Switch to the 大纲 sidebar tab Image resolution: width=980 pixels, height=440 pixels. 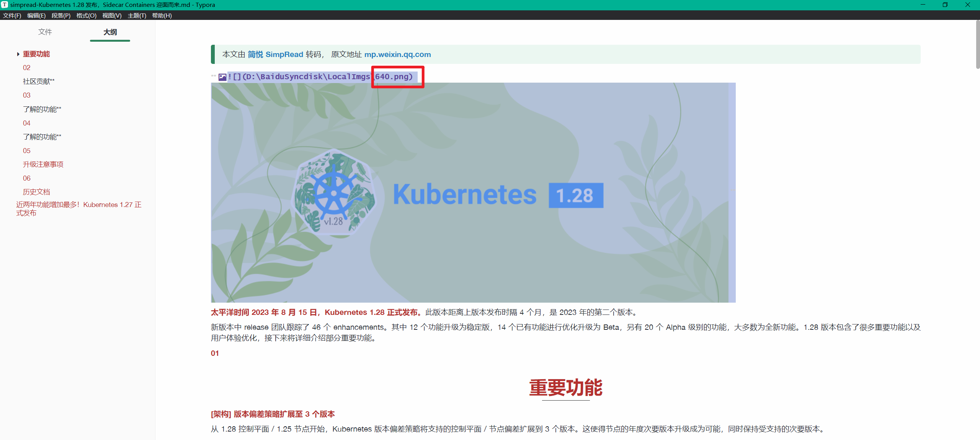pos(110,32)
